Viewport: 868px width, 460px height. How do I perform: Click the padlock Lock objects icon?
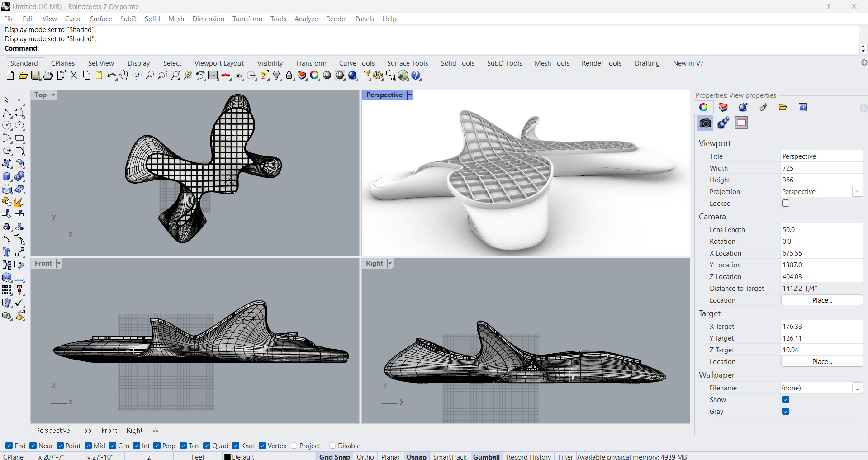[x=289, y=76]
